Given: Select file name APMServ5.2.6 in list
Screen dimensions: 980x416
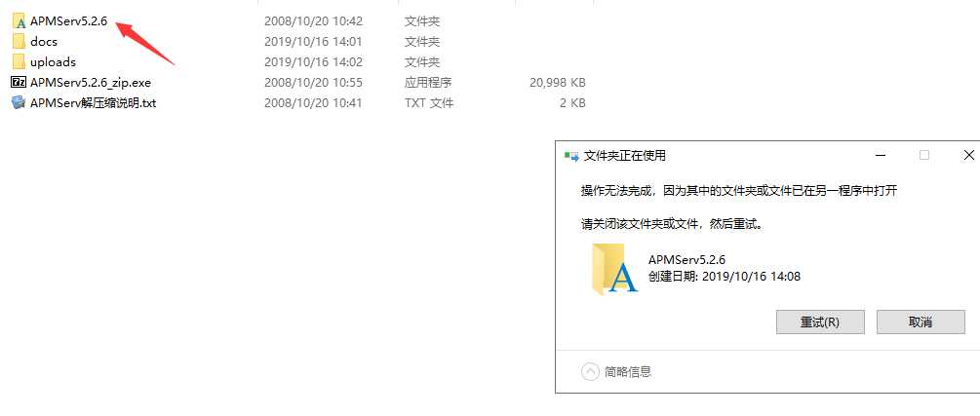Looking at the screenshot, I should (69, 21).
